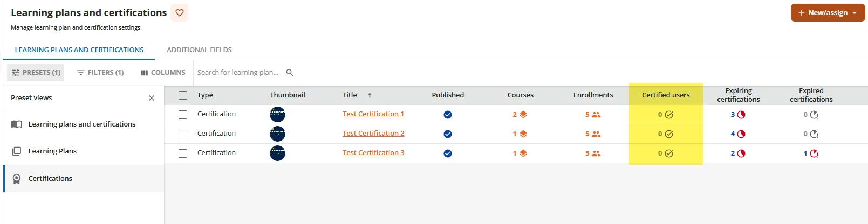Open courses count for Test Certification 2
This screenshot has height=224, width=868.
[x=520, y=134]
